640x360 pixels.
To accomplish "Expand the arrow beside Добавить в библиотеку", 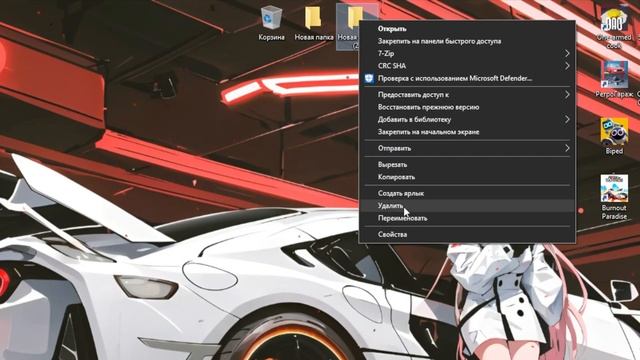I will [x=567, y=120].
